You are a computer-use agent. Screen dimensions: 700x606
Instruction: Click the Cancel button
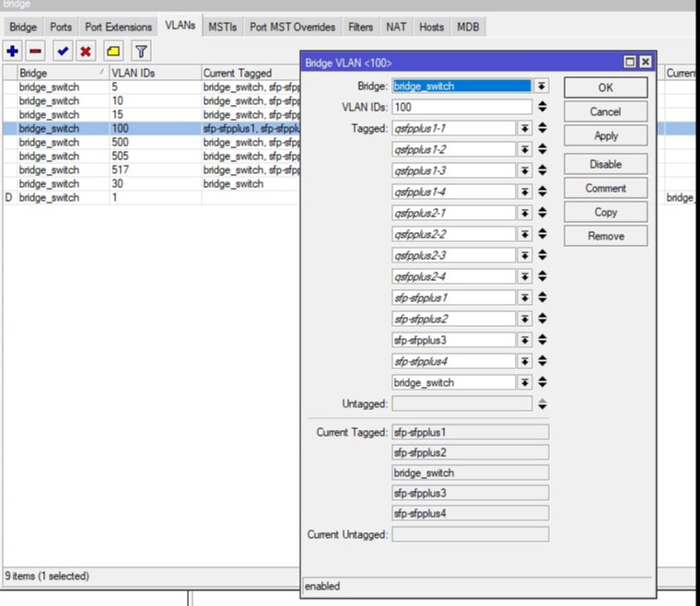pyautogui.click(x=605, y=111)
